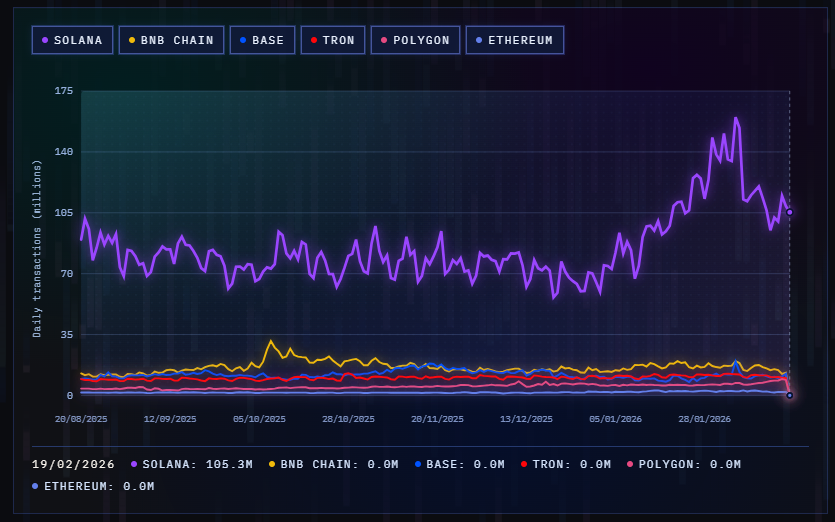Click the Solana end-of-line data marker
The height and width of the screenshot is (522, 835).
pyautogui.click(x=789, y=212)
